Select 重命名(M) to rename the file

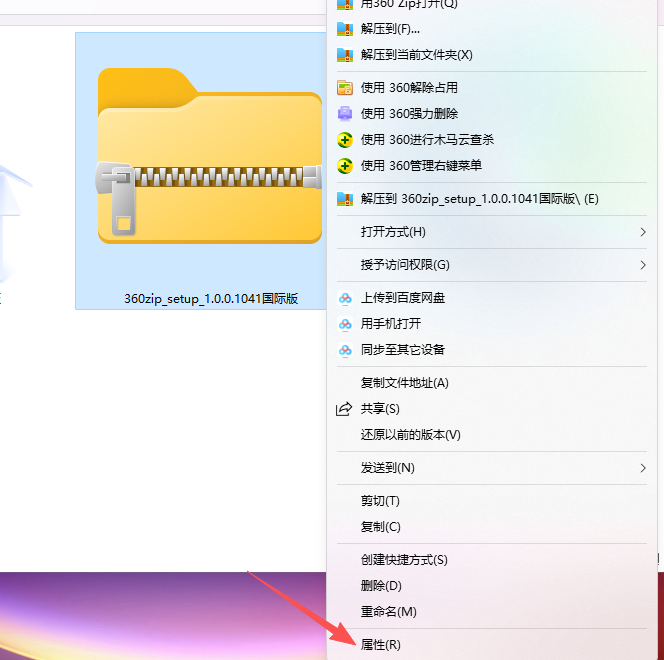click(x=492, y=612)
